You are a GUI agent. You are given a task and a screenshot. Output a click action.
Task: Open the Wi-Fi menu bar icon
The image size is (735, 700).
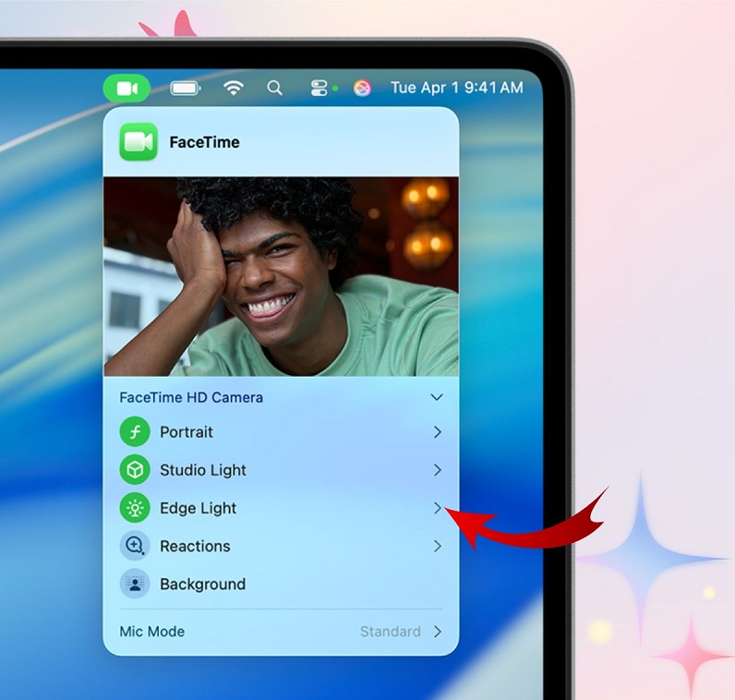coord(234,88)
